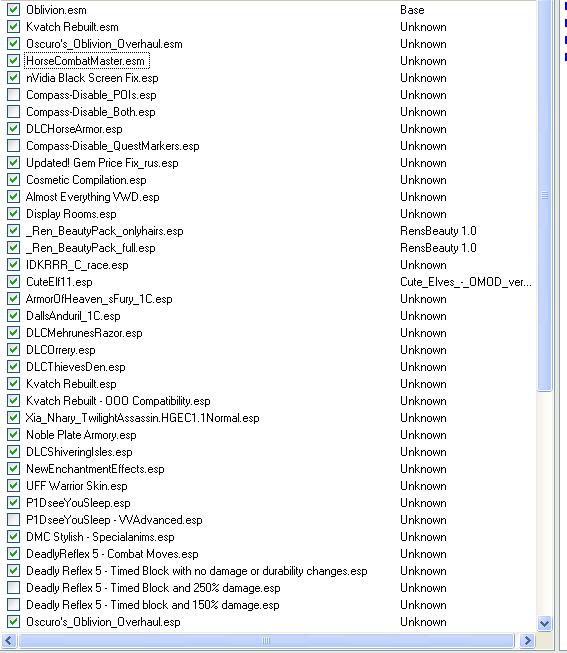Toggle Kvatch Rebuilt.esm checkbox
The image size is (567, 653).
(x=13, y=27)
